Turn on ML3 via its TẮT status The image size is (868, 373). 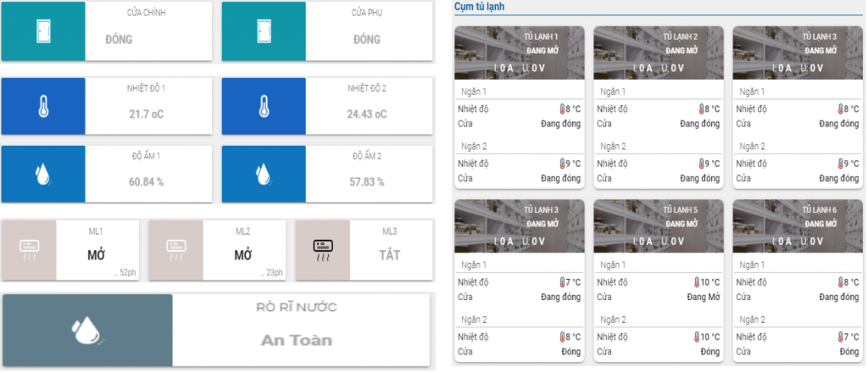tap(391, 255)
